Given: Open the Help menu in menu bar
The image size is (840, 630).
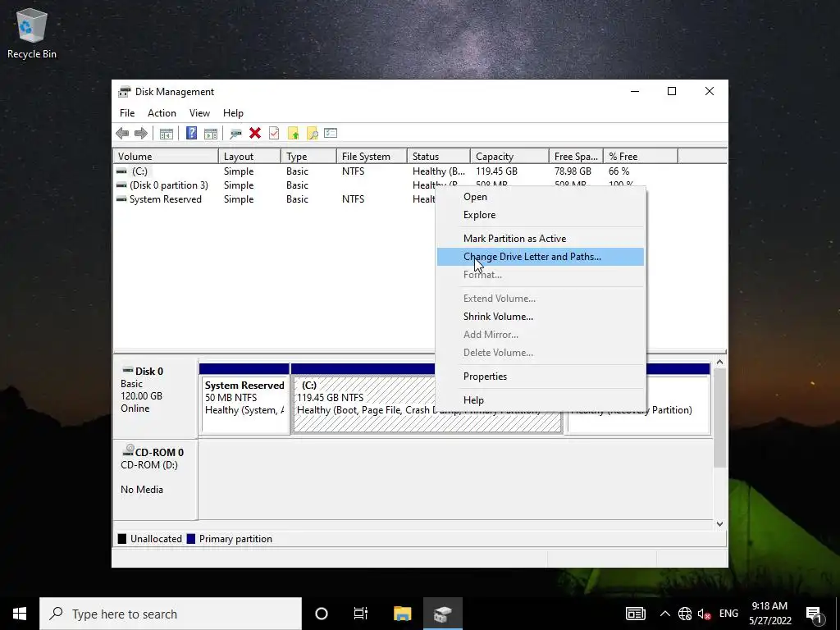Looking at the screenshot, I should coord(233,113).
